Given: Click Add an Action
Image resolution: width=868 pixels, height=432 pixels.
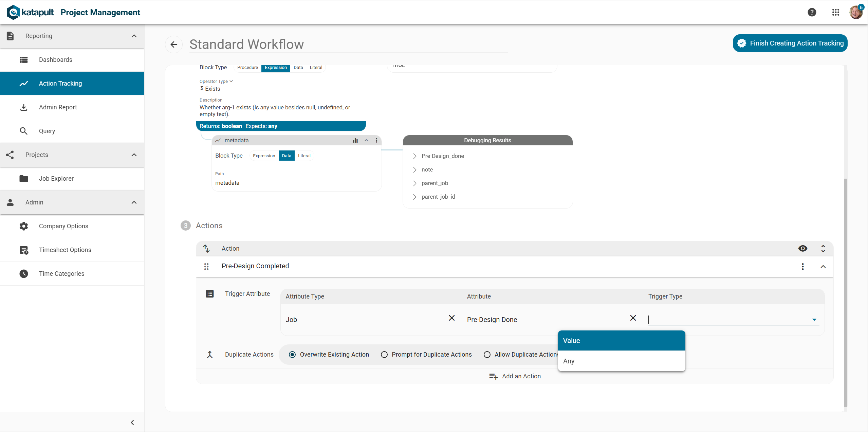Looking at the screenshot, I should pos(515,376).
